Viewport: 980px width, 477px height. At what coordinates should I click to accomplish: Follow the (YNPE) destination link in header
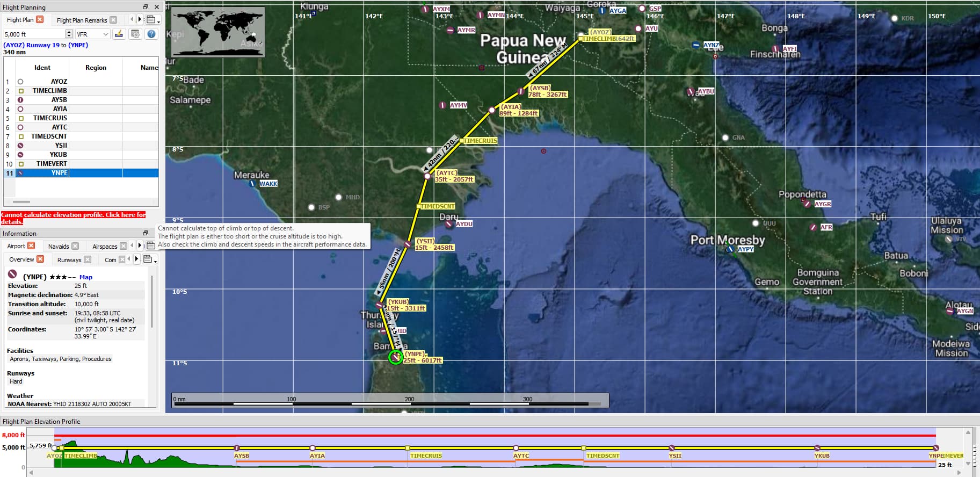(x=78, y=45)
